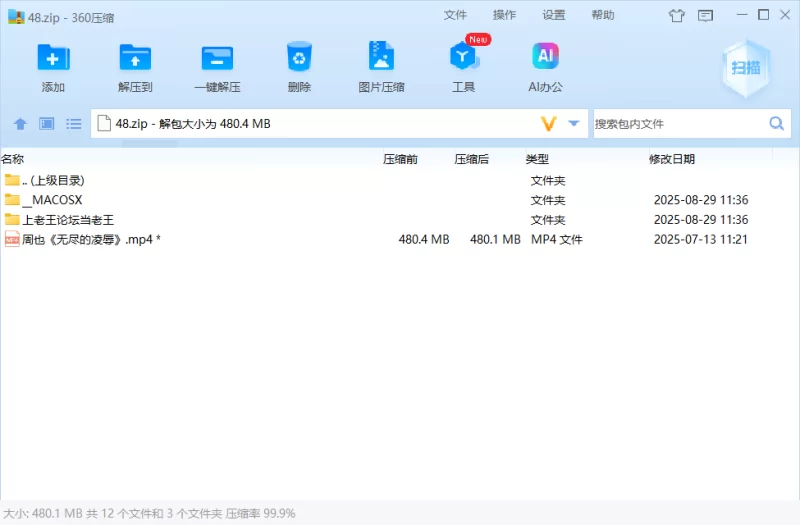Click the 扫描 (Scan) hexagon button

[746, 68]
